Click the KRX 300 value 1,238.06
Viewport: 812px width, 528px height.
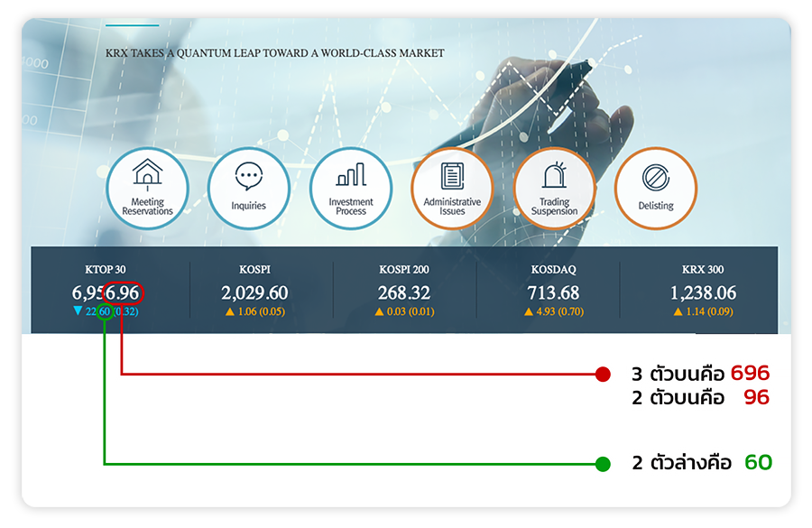[703, 293]
